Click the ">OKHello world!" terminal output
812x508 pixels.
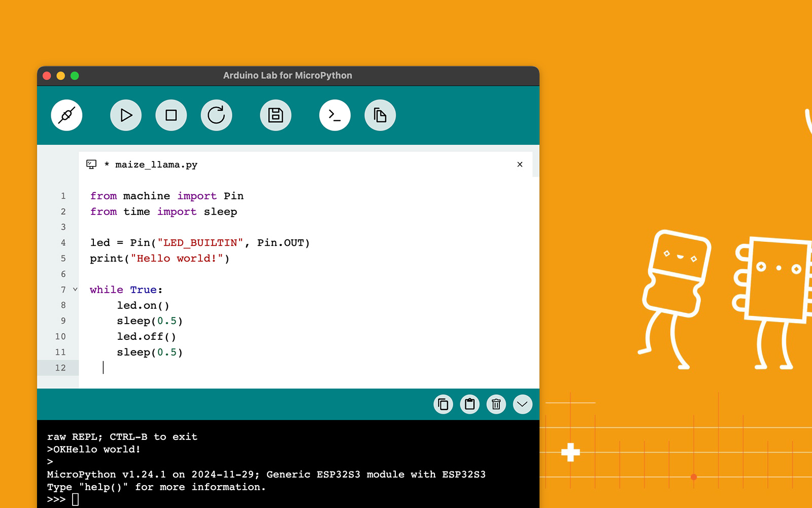point(93,450)
